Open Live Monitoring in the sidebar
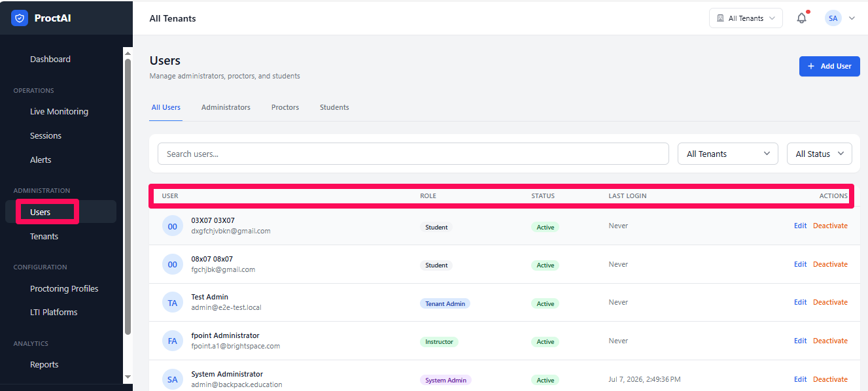Viewport: 868px width, 391px height. tap(59, 111)
